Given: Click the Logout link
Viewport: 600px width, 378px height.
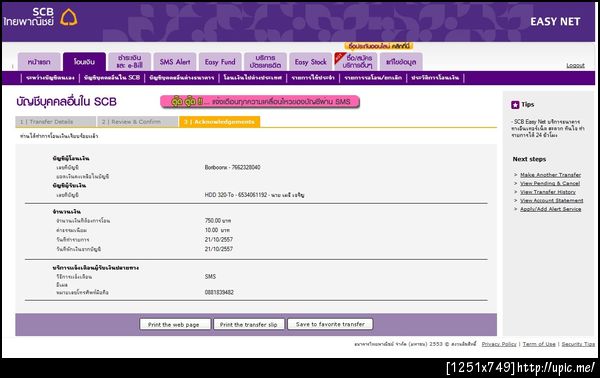Looking at the screenshot, I should tap(576, 65).
